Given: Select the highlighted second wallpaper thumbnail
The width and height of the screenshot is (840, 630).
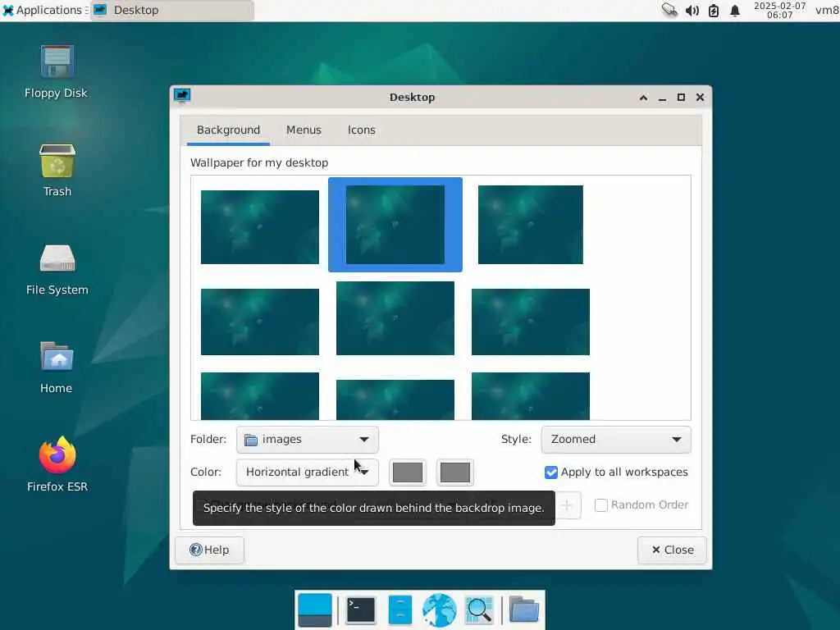Looking at the screenshot, I should tap(395, 225).
